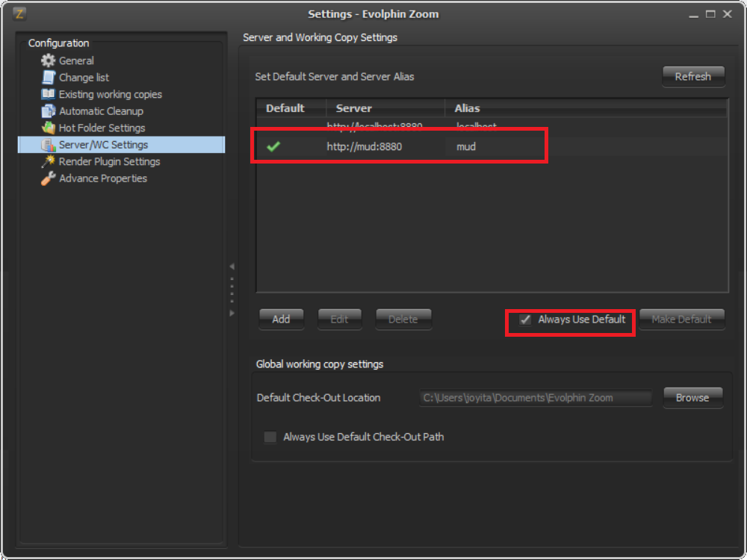Open Change list settings
The image size is (747, 560).
tap(84, 77)
